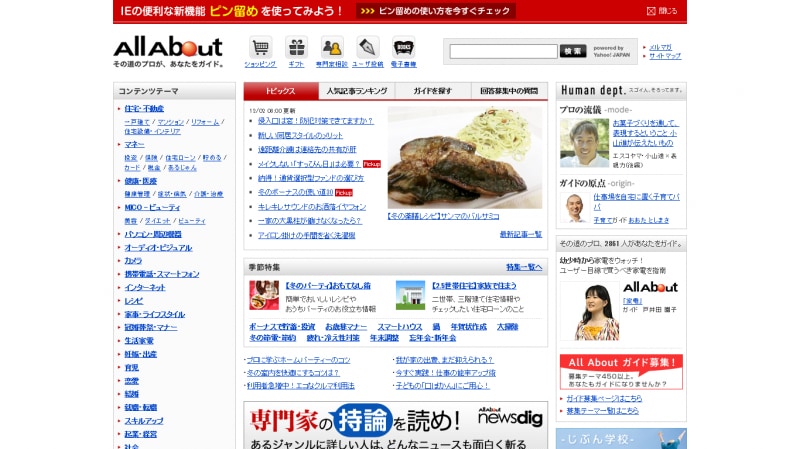The height and width of the screenshot is (449, 800).
Task: Switch to 回答募集中の質問 tab
Action: (x=509, y=91)
